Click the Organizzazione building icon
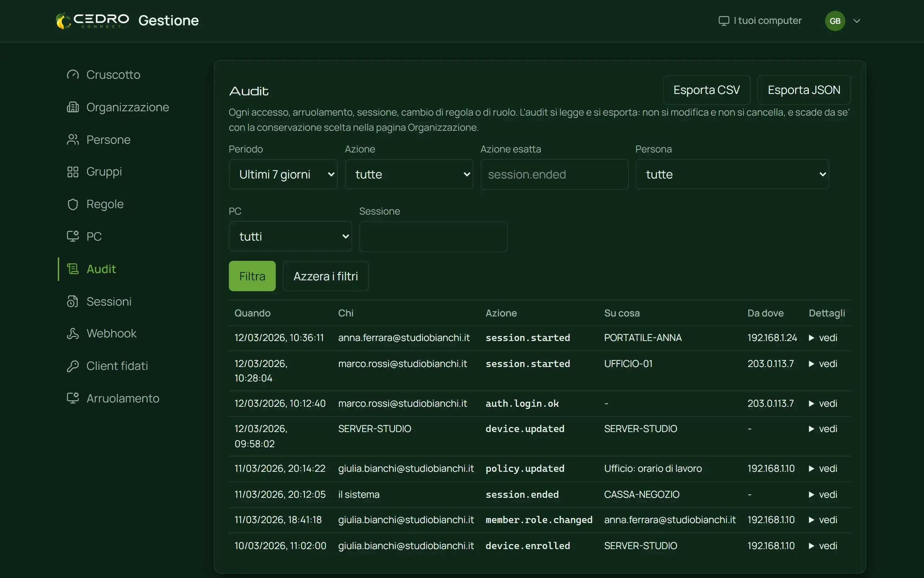 (x=73, y=107)
